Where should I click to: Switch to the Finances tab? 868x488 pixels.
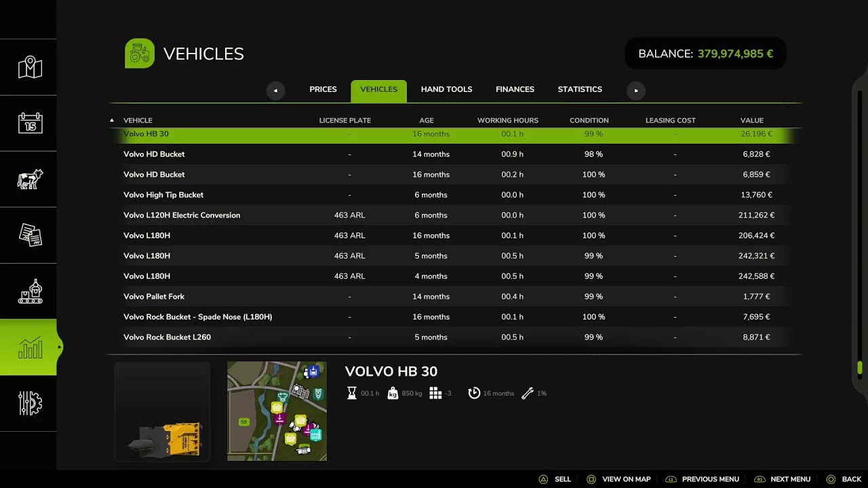pyautogui.click(x=515, y=89)
